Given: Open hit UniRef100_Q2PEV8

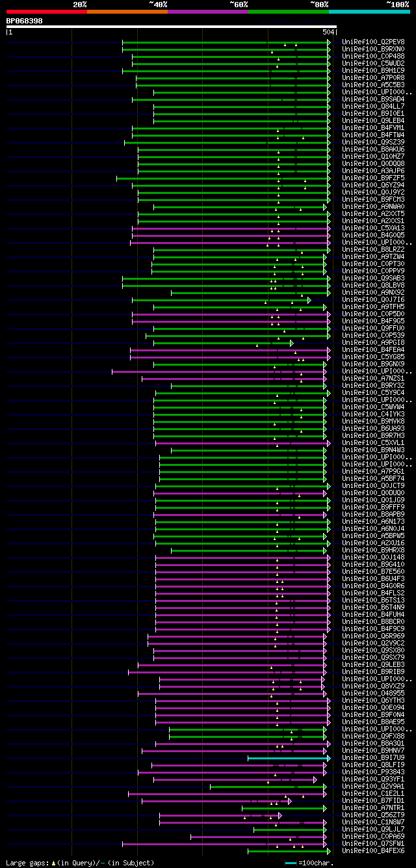Looking at the screenshot, I should (373, 42).
